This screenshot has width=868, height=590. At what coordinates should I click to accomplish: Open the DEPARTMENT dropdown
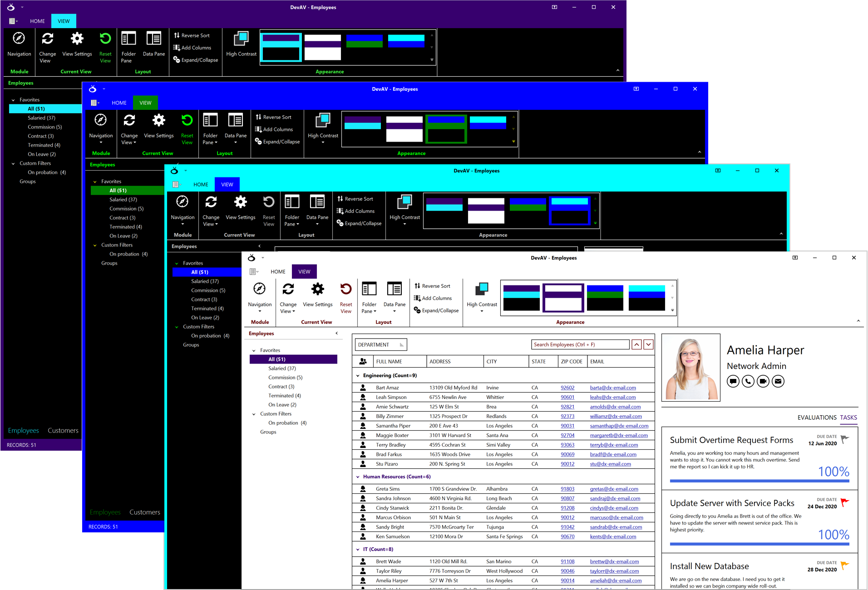(380, 345)
